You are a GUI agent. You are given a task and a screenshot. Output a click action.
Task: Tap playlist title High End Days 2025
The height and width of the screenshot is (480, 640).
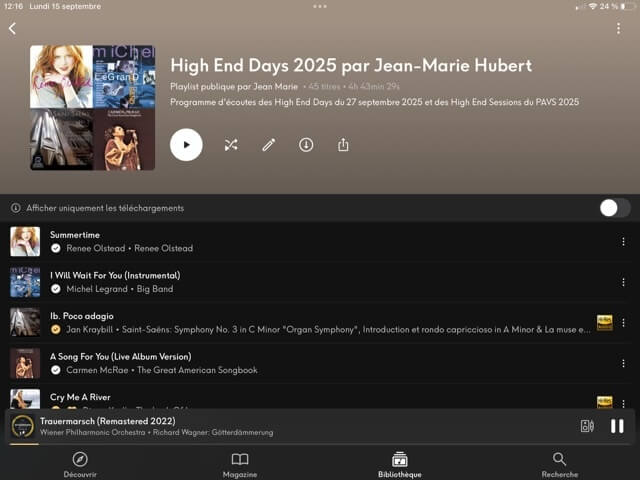351,65
